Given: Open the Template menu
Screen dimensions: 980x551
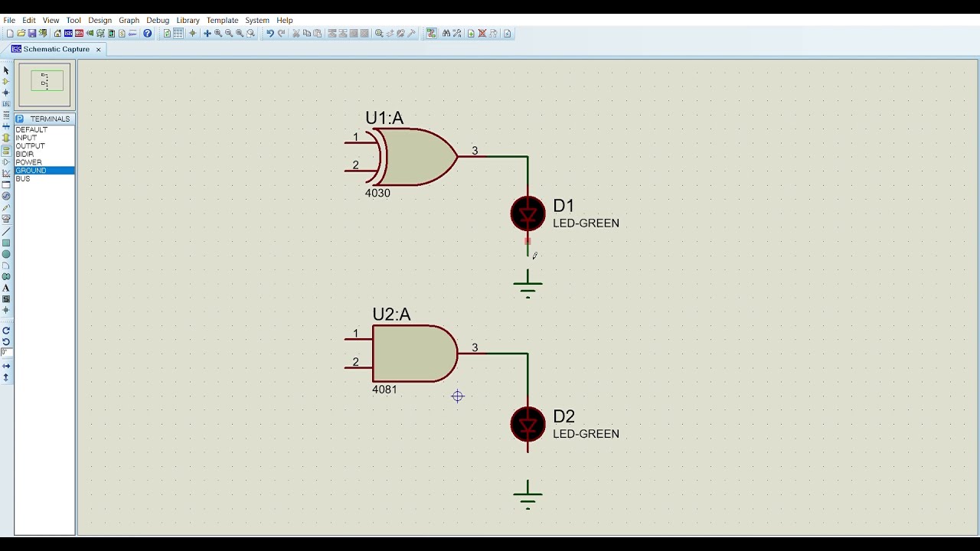Looking at the screenshot, I should [222, 21].
